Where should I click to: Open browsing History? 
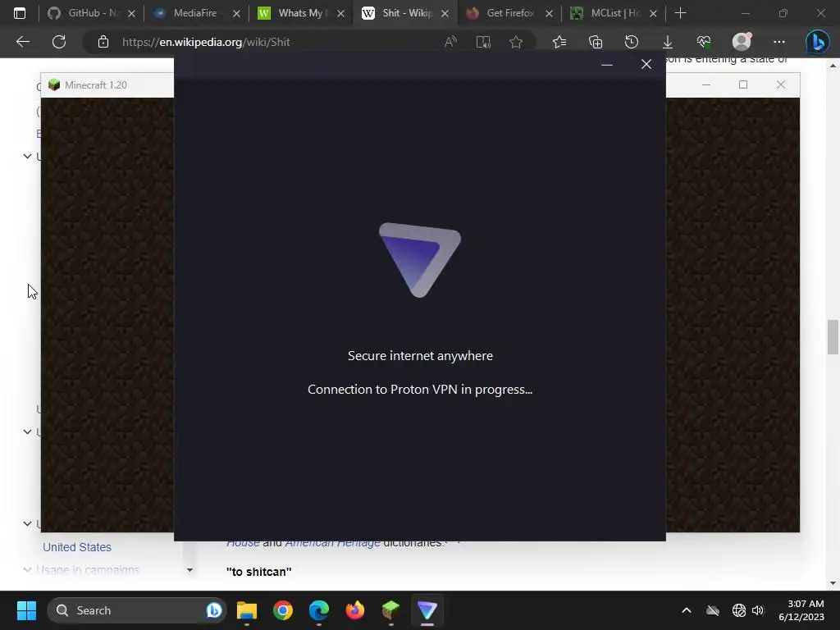point(632,42)
